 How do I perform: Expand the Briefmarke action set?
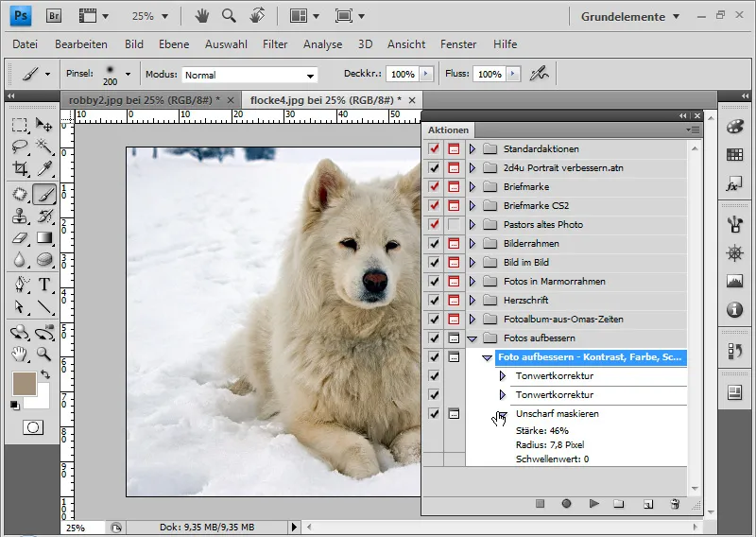coord(472,186)
